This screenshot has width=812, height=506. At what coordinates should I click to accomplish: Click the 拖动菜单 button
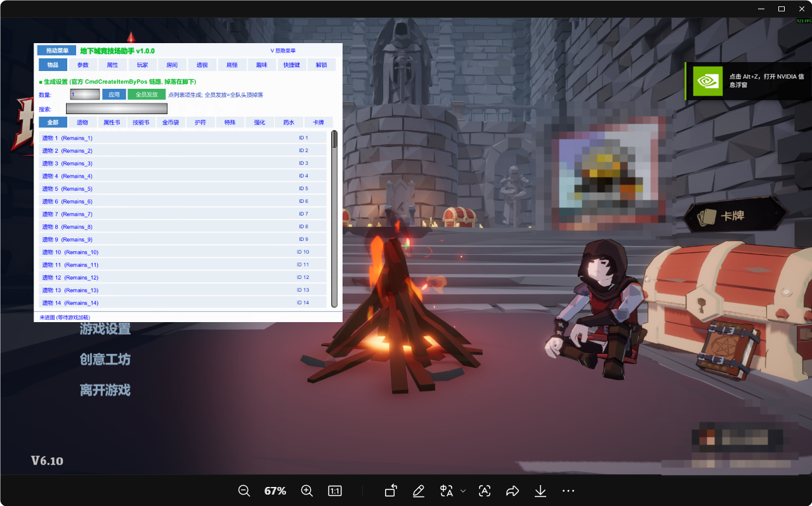click(56, 51)
